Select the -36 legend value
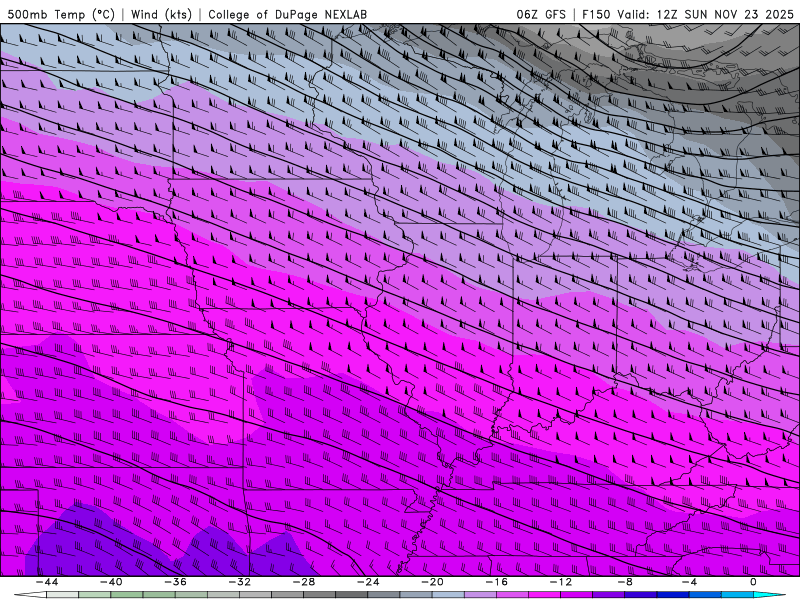The width and height of the screenshot is (800, 600). (x=176, y=582)
